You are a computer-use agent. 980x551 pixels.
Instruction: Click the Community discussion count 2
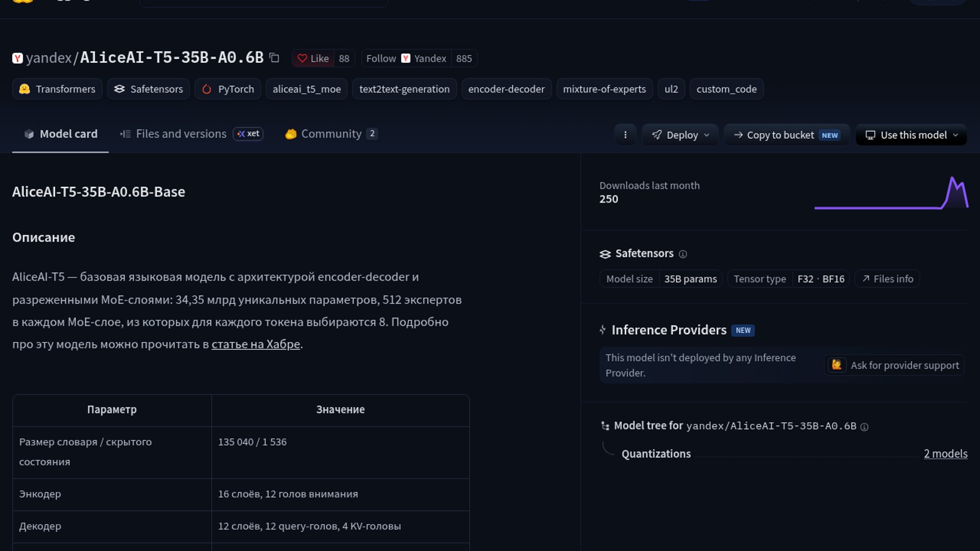(x=372, y=134)
